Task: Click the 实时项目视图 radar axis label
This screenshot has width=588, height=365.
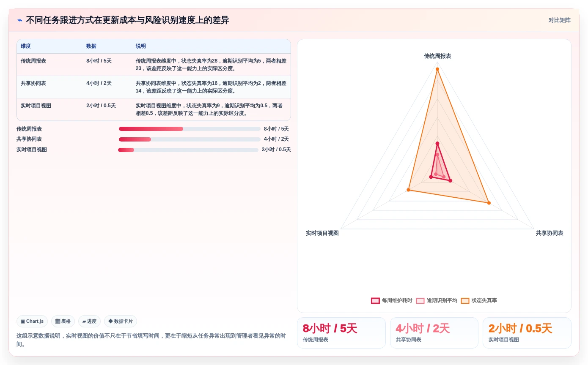Action: click(322, 233)
